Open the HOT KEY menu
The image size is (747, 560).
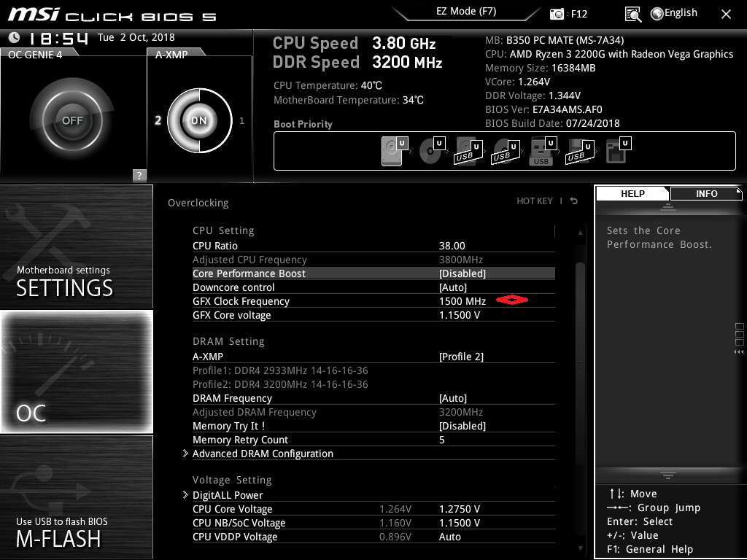535,201
